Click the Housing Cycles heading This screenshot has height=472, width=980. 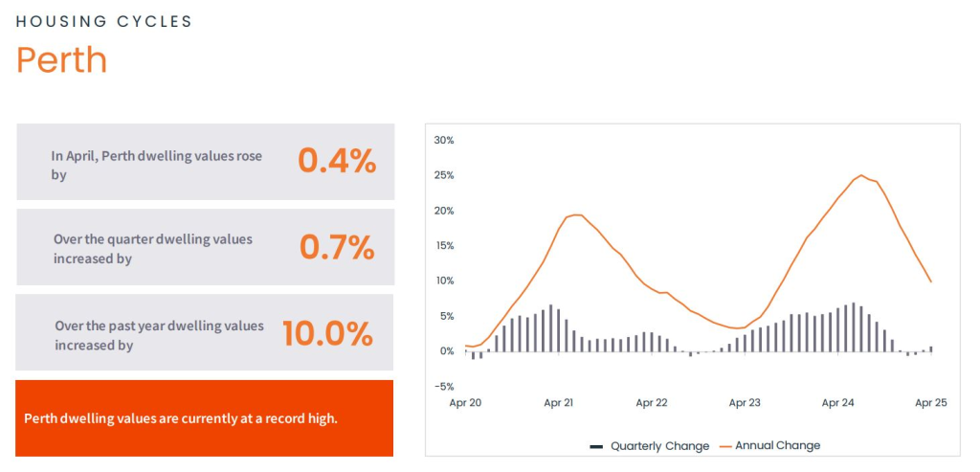tap(104, 21)
